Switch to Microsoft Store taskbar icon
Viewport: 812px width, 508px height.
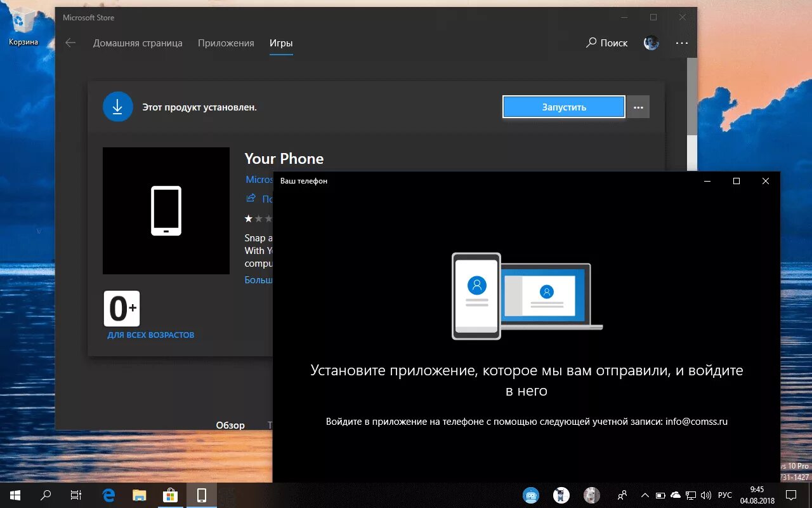(x=170, y=495)
